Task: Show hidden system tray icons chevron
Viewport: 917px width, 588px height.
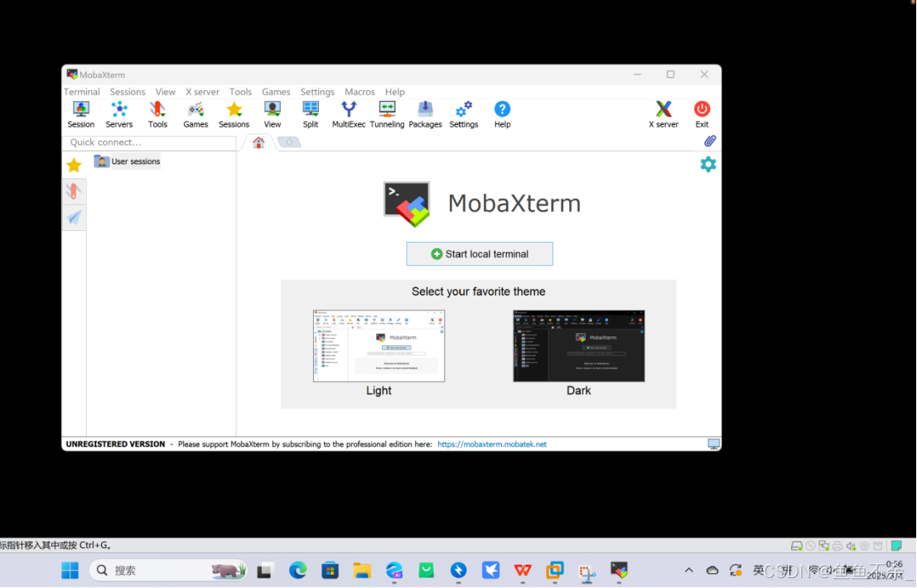Action: pos(689,571)
